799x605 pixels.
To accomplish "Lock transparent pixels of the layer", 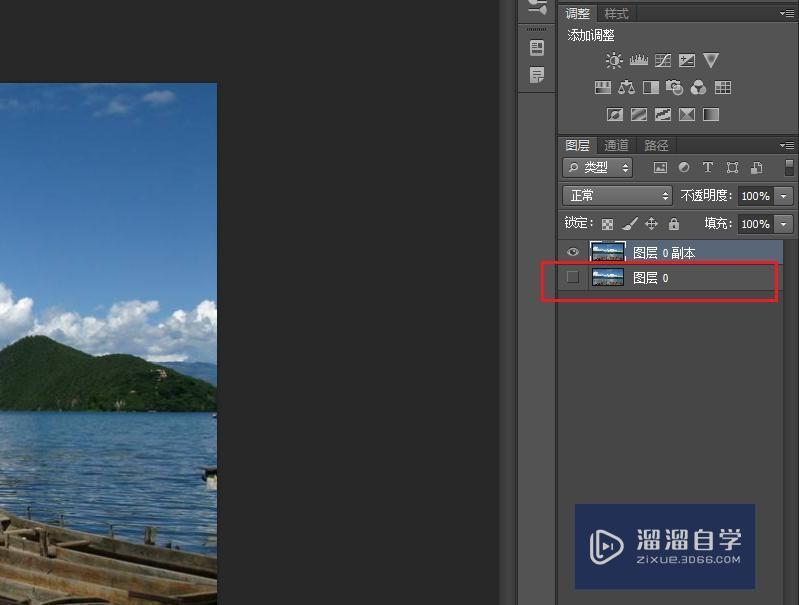I will point(607,224).
